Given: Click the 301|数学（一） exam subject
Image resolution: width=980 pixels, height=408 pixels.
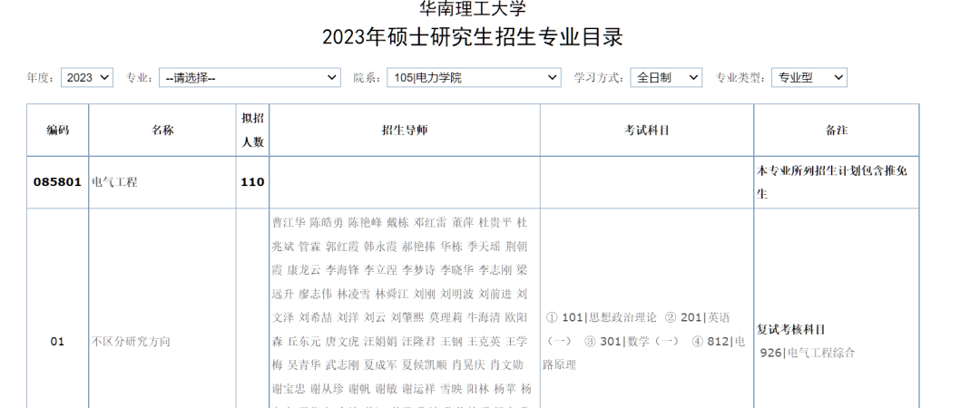Looking at the screenshot, I should coord(640,341).
